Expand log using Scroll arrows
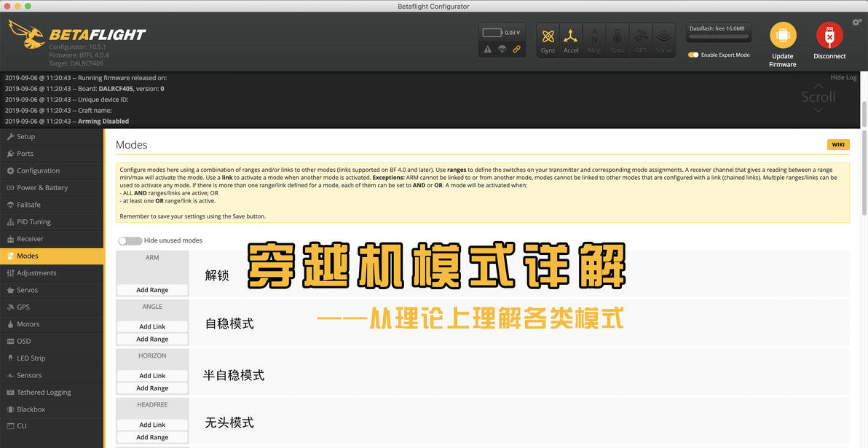 [x=818, y=98]
